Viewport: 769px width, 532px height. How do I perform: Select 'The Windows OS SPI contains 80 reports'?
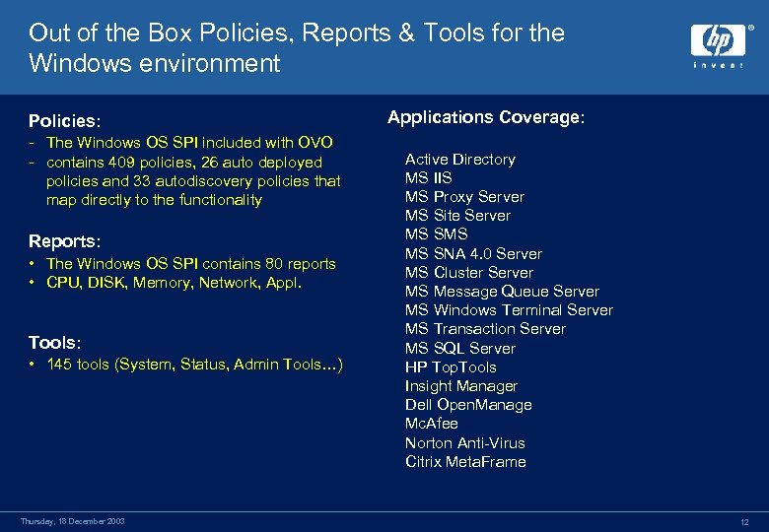[x=191, y=264]
